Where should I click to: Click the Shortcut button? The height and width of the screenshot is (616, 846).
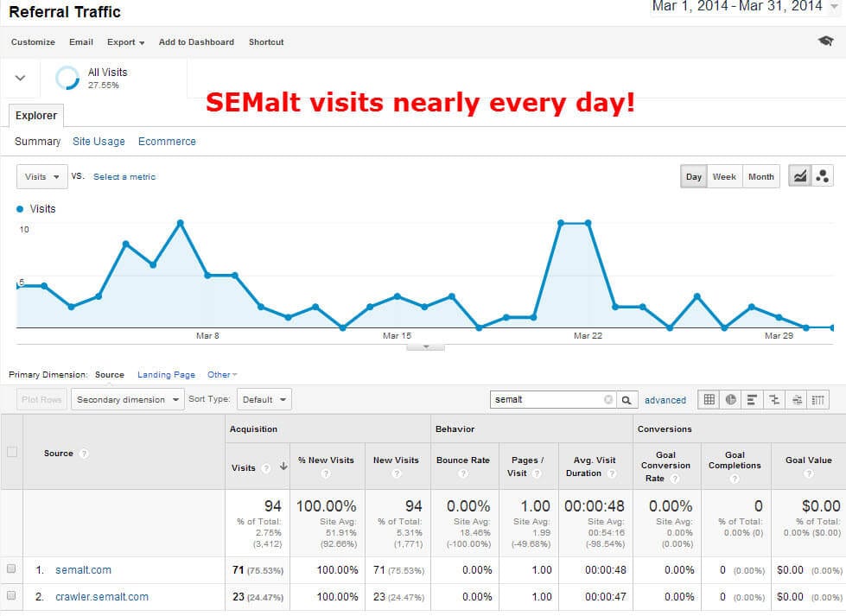[x=266, y=42]
